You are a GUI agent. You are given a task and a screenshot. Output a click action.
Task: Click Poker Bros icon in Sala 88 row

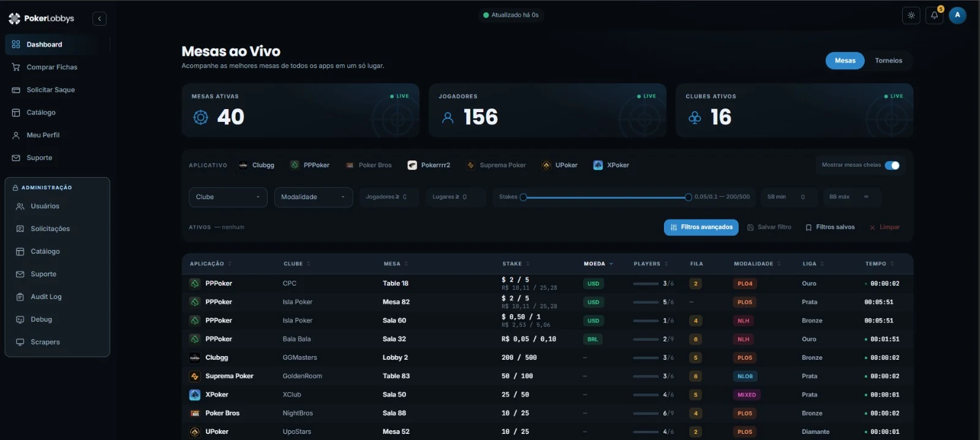195,414
